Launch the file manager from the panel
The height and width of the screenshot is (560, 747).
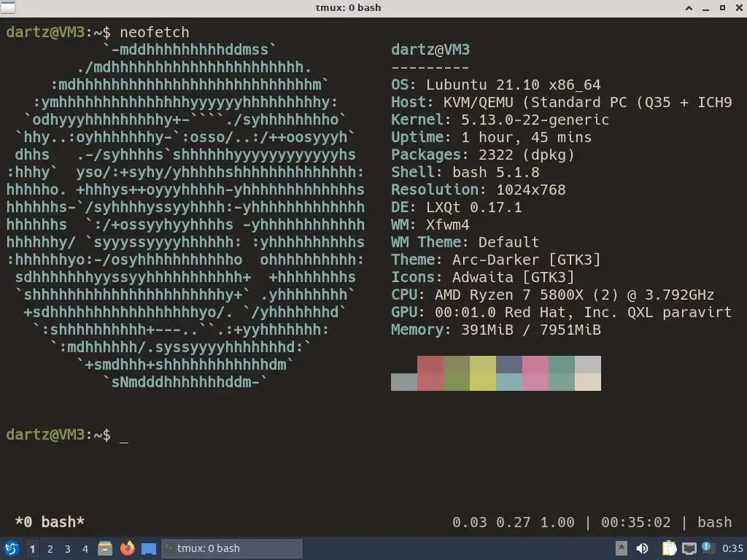(x=105, y=548)
